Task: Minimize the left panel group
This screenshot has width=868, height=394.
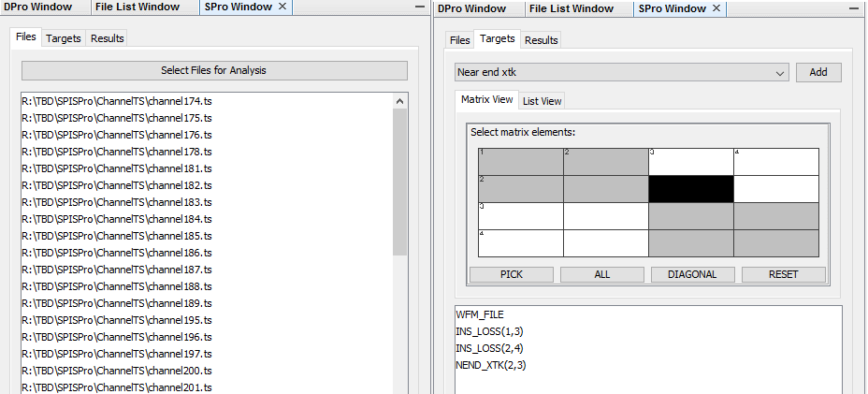Action: (420, 7)
